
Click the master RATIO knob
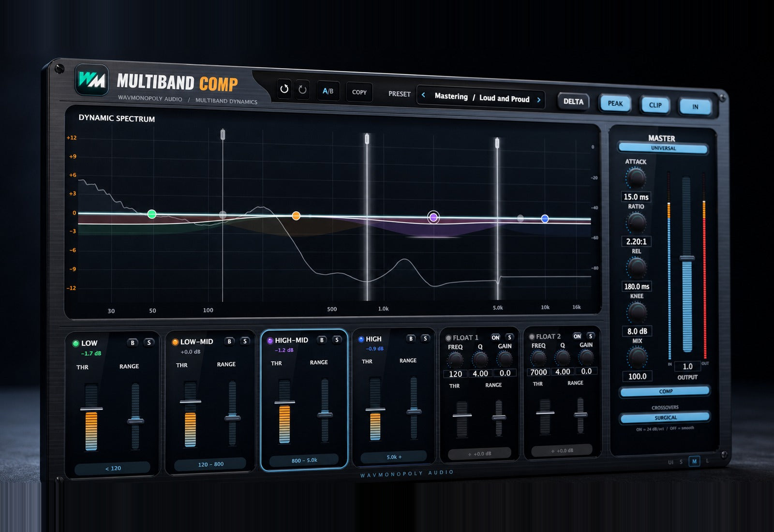point(636,222)
